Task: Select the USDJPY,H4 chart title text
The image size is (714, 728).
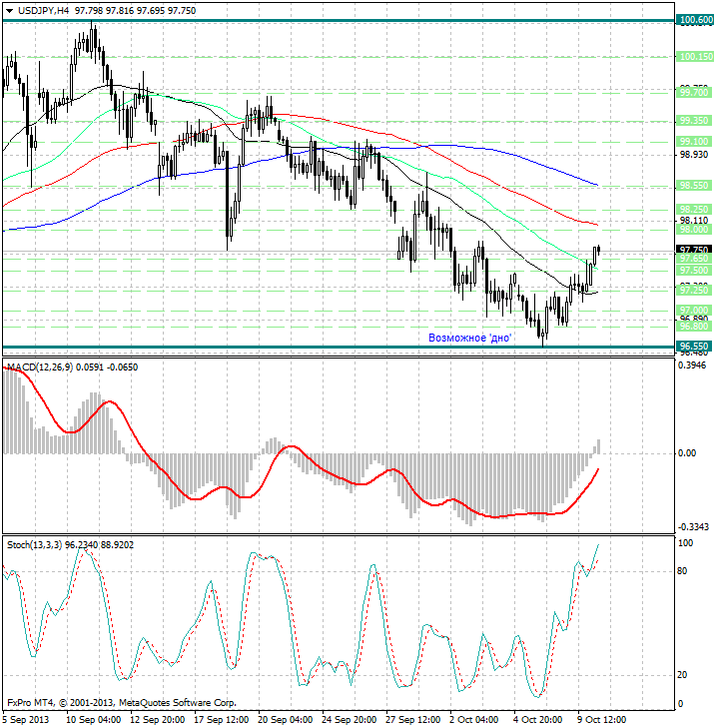Action: 43,10
